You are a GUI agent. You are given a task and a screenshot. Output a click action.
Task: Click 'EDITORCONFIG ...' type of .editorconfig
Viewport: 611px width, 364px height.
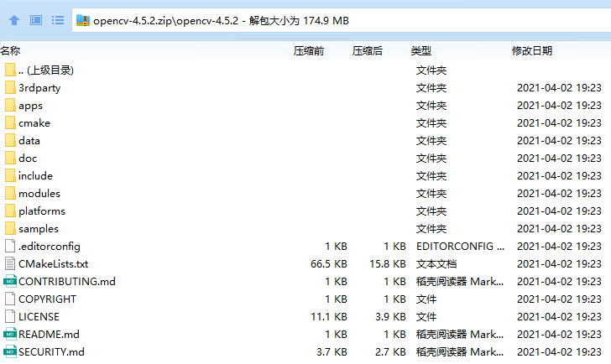pos(460,247)
